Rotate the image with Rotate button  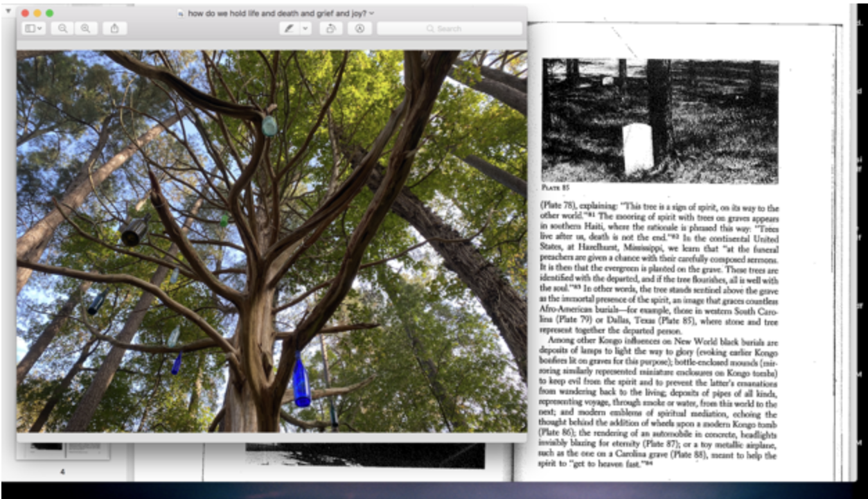coord(330,28)
